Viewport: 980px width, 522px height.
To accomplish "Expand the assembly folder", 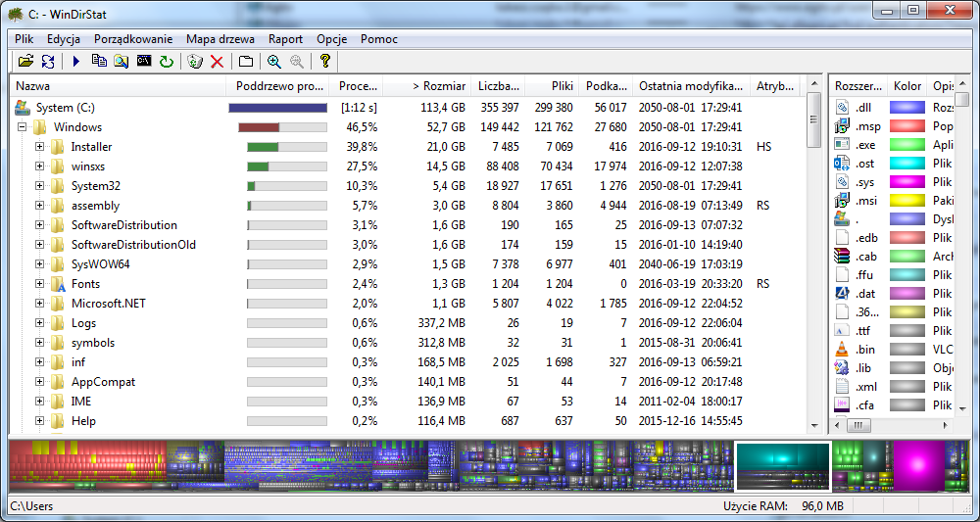I will 40,206.
